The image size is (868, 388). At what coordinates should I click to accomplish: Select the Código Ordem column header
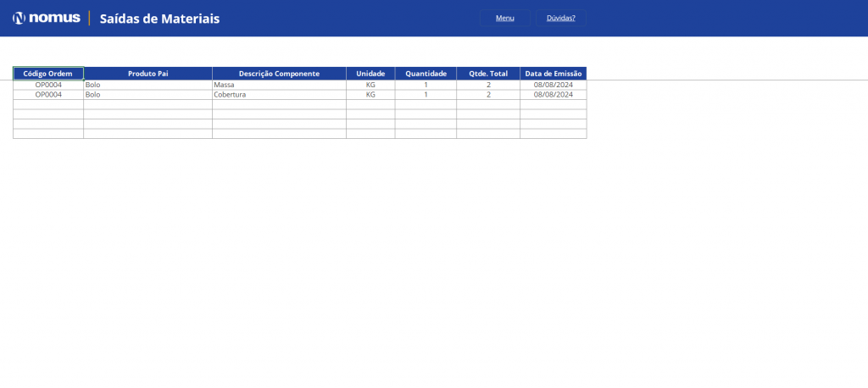coord(48,74)
